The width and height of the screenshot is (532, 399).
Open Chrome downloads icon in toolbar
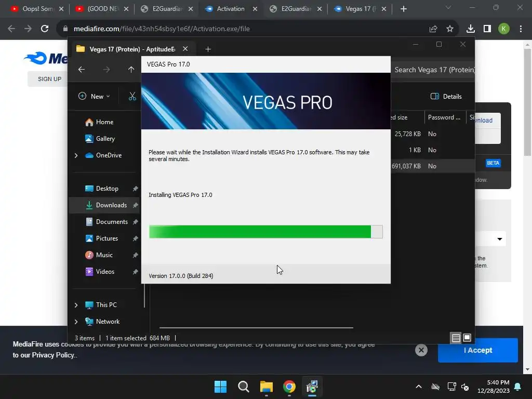click(470, 29)
